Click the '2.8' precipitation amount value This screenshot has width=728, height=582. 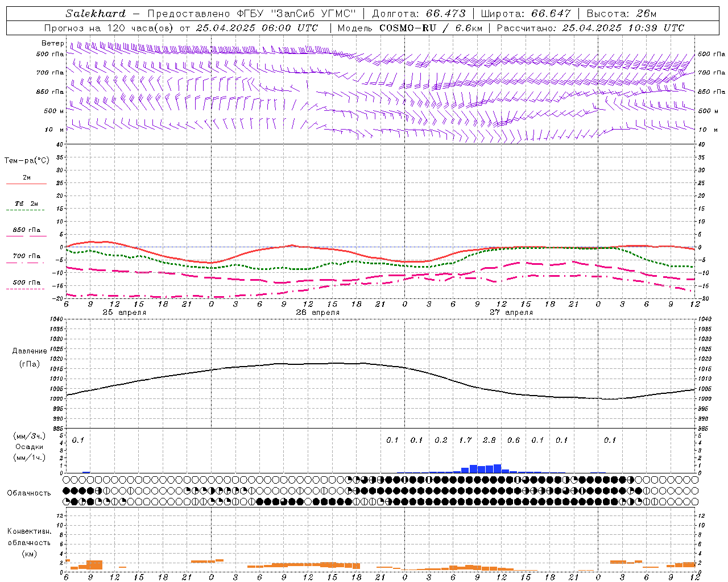(x=489, y=440)
